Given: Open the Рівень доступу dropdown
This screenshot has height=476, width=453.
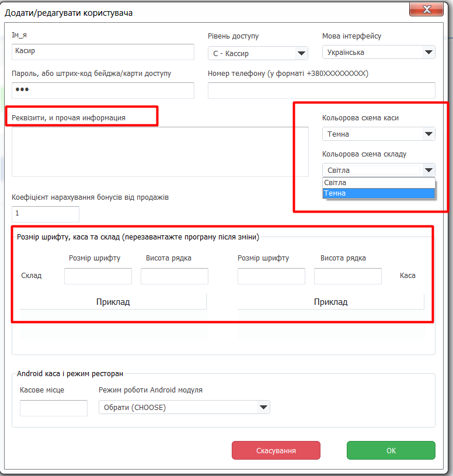Looking at the screenshot, I should [258, 53].
